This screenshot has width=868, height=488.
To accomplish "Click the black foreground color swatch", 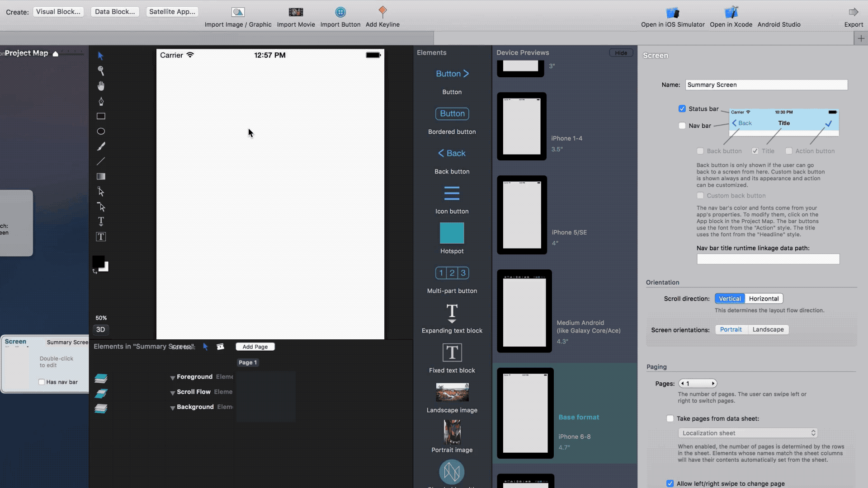I will point(98,261).
